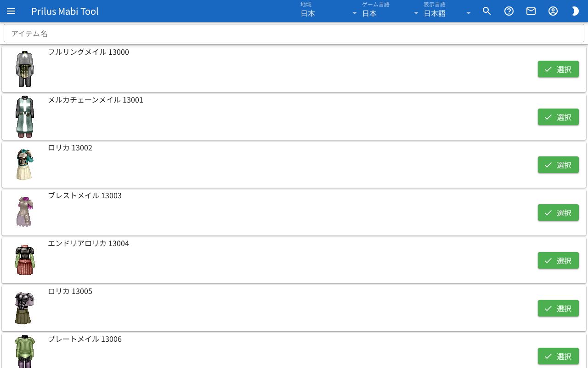Choose ブレストメイル 13003 via 選択 button

(558, 213)
